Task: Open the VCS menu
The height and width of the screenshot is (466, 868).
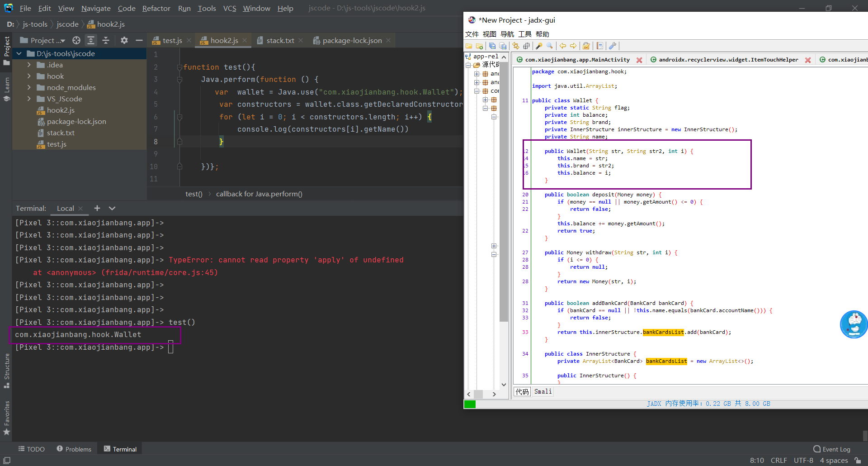Action: 230,8
